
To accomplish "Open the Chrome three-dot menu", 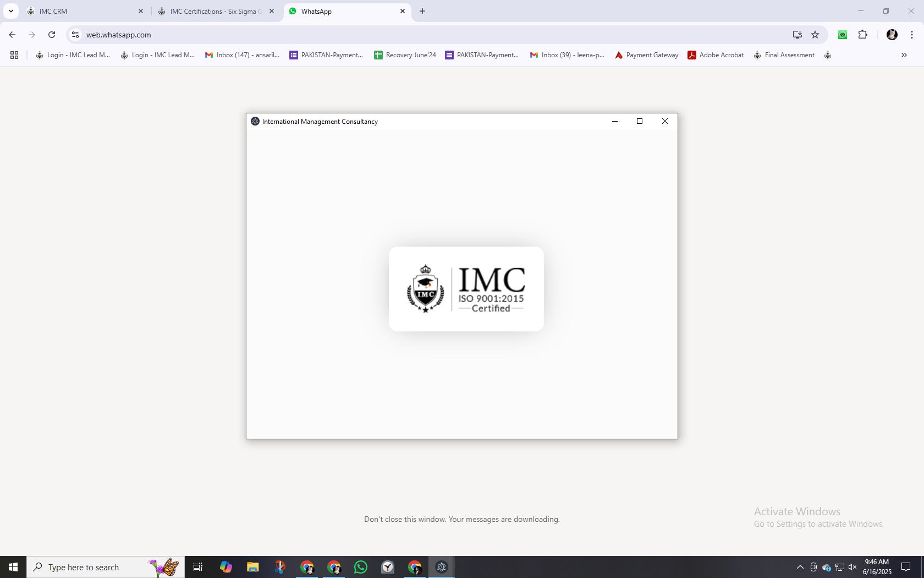I will 912,35.
